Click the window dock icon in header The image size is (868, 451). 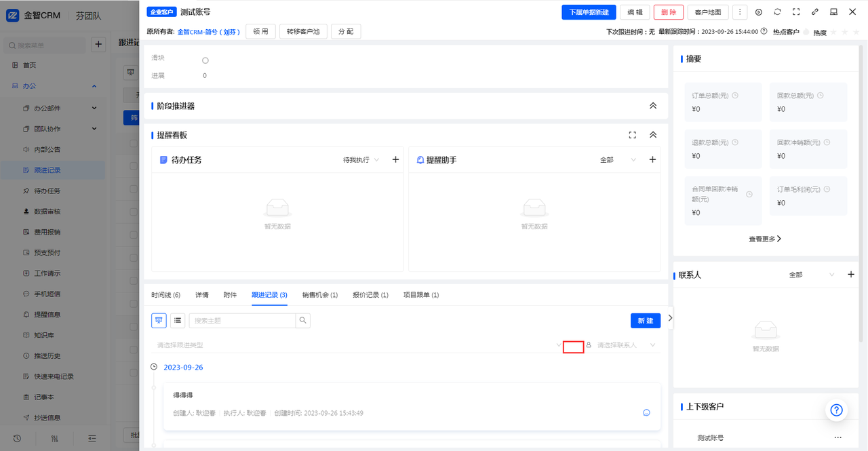833,12
